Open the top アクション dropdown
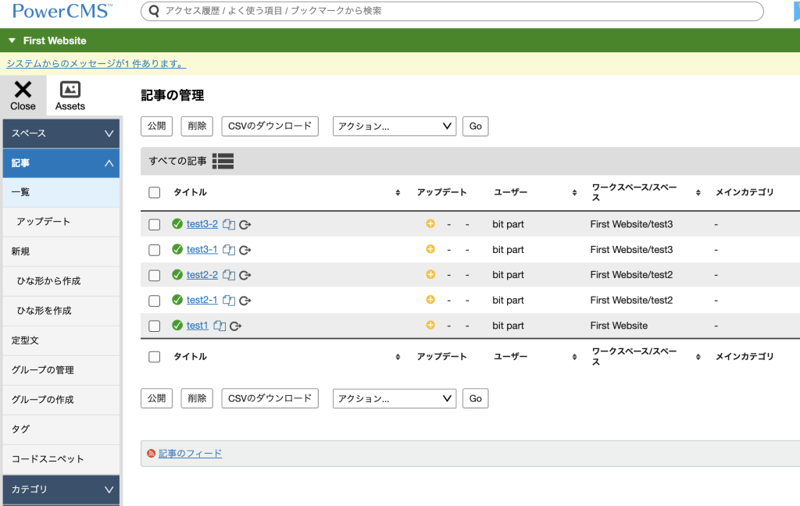 [394, 127]
